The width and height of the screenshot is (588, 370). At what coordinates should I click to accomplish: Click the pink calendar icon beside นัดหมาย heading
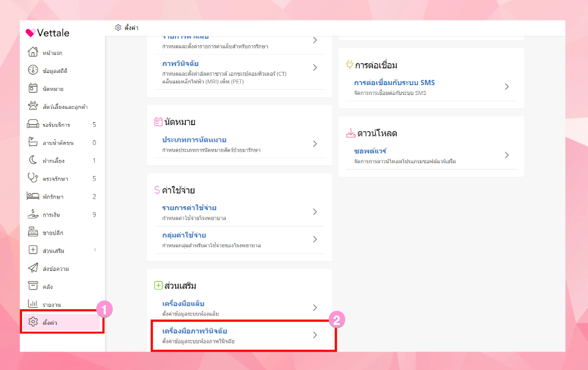pos(158,122)
